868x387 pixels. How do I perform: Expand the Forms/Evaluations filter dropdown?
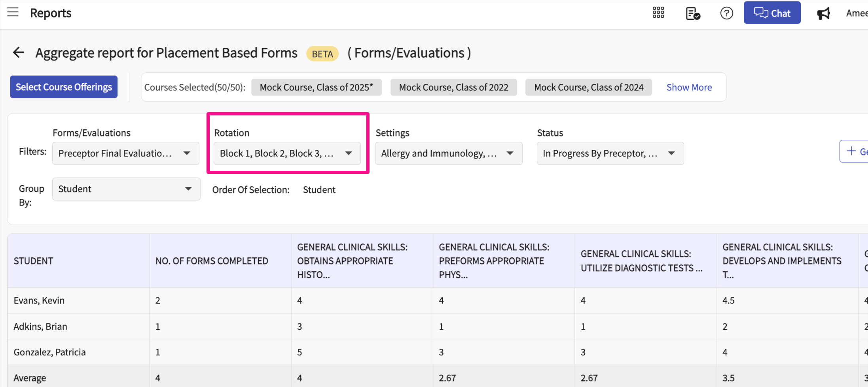125,153
